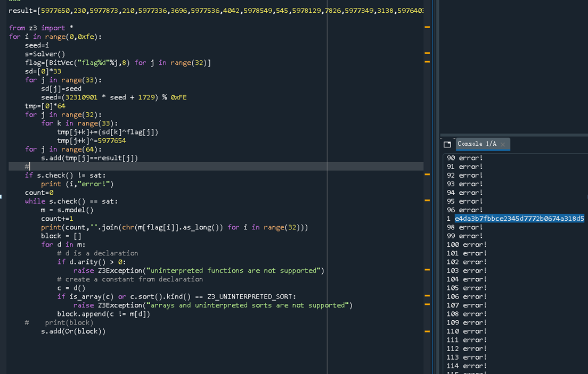This screenshot has width=588, height=374.
Task: Click the 'print (i,"error!")' line
Action: (x=77, y=184)
